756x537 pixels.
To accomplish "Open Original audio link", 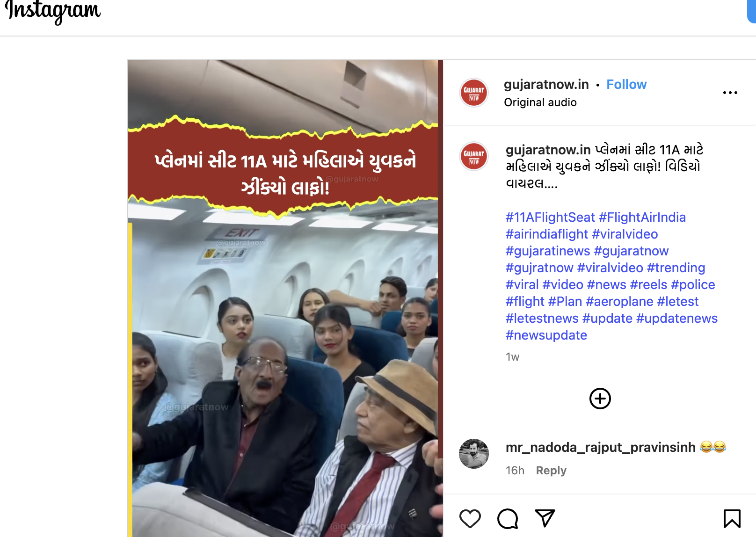I will 540,102.
